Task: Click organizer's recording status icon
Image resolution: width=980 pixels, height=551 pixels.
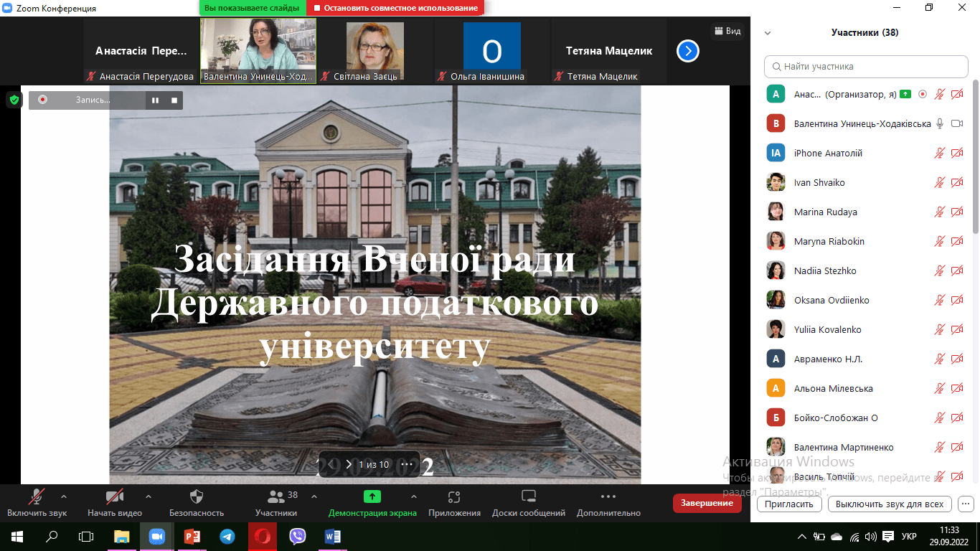Action: [923, 94]
